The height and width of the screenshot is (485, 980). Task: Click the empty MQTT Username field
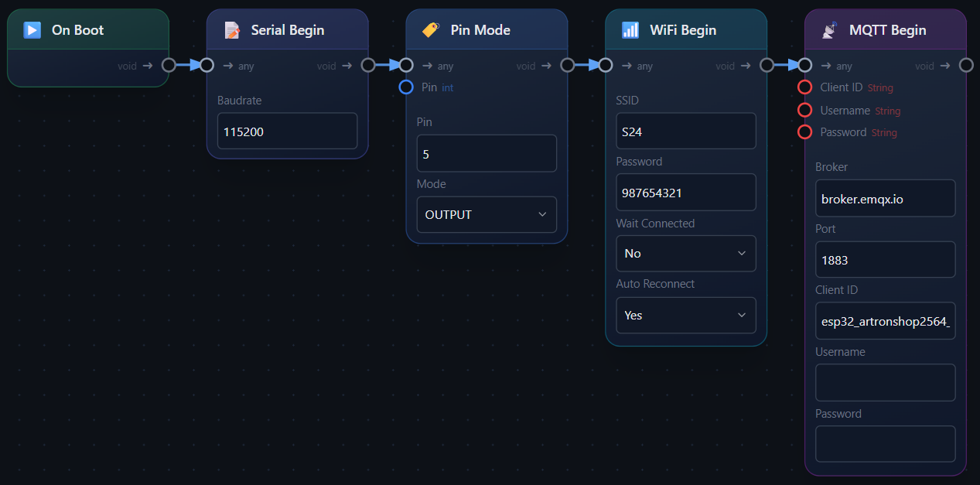coord(886,382)
